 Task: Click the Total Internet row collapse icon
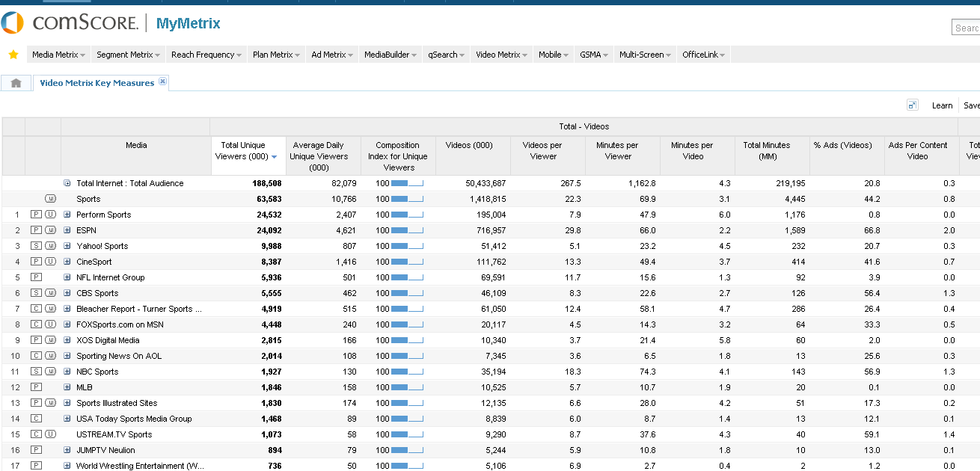tap(67, 183)
